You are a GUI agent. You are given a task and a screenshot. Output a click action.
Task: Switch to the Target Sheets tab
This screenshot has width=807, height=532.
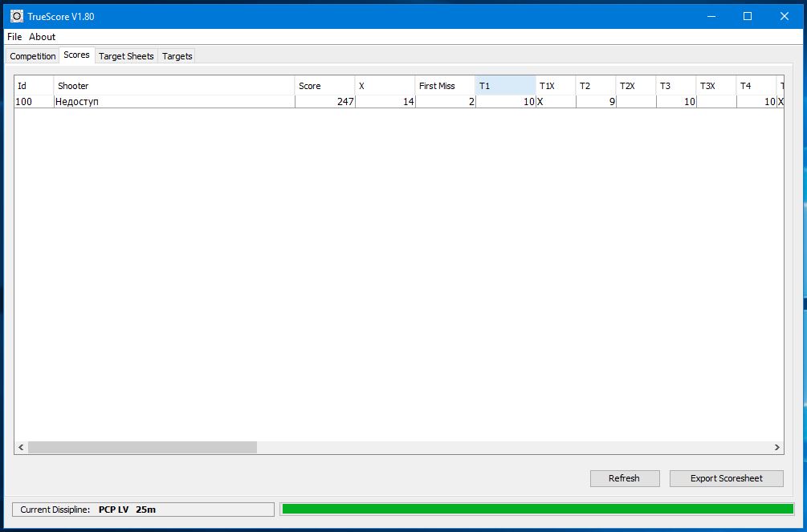pyautogui.click(x=126, y=56)
